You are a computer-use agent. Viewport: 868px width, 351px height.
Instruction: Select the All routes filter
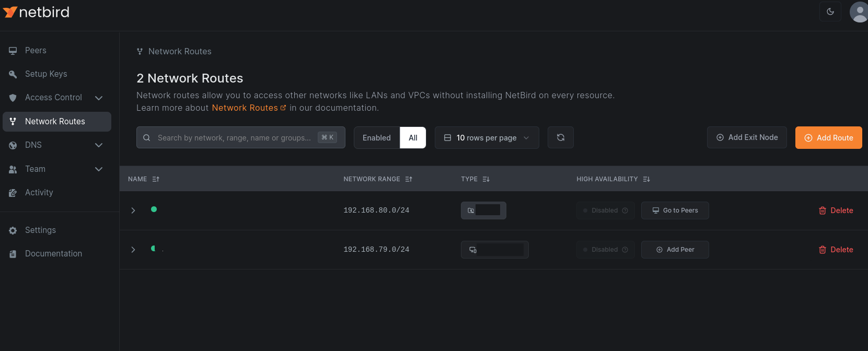[413, 138]
